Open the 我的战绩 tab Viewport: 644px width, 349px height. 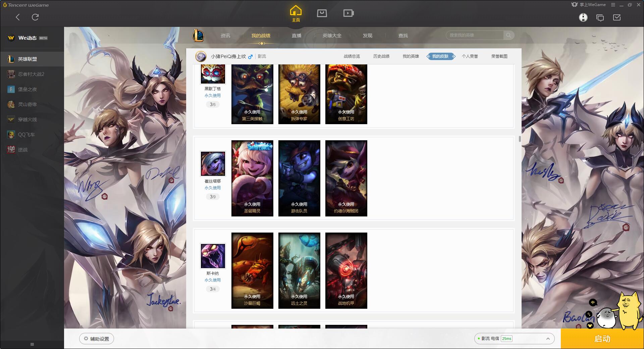[261, 36]
